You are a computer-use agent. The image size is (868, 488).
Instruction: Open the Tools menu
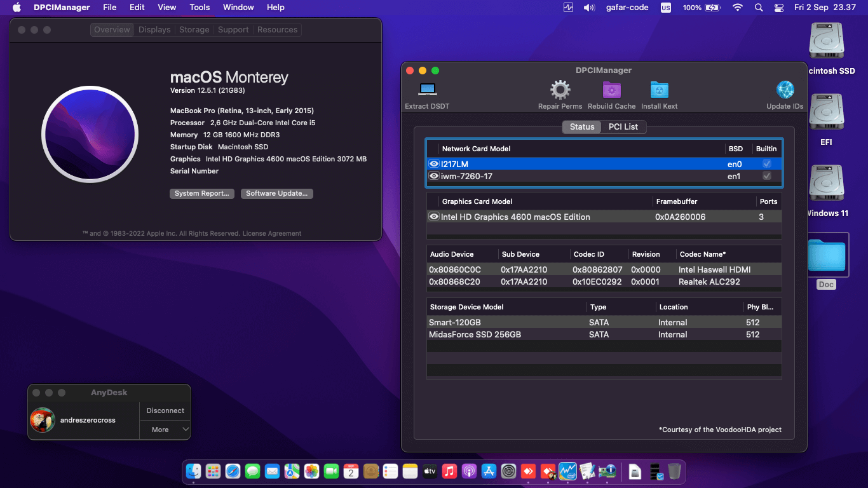pos(200,8)
